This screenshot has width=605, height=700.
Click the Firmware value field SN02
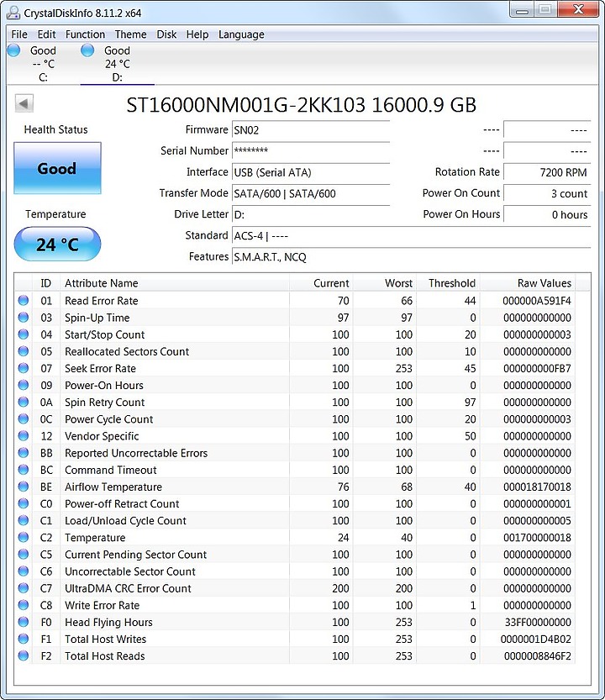tap(311, 130)
